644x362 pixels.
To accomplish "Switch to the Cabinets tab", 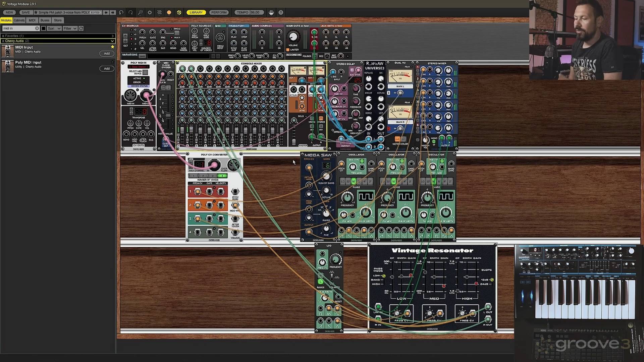I will (19, 20).
